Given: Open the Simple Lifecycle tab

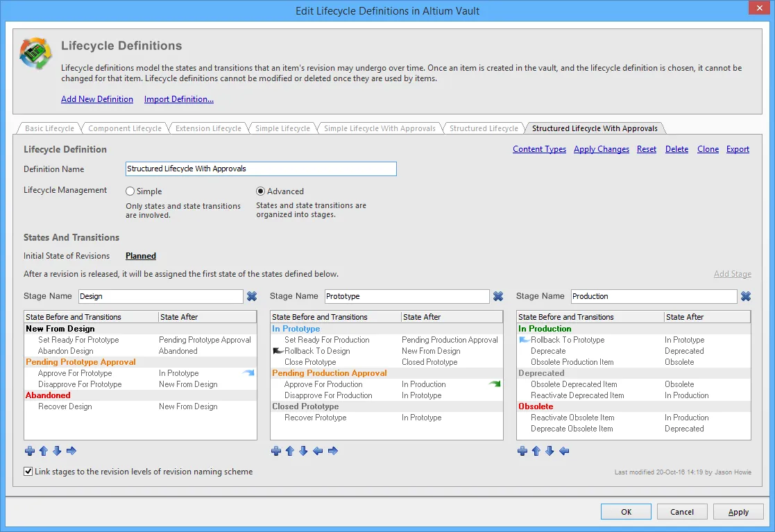Looking at the screenshot, I should (282, 128).
